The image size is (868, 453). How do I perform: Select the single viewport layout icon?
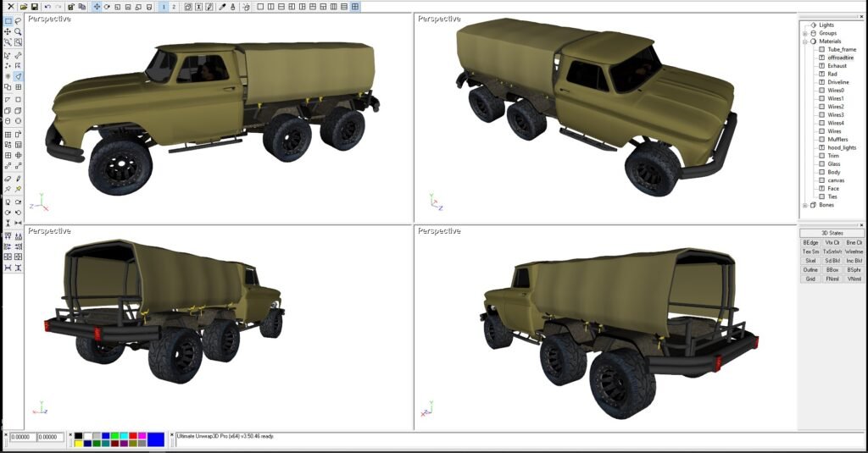point(260,7)
